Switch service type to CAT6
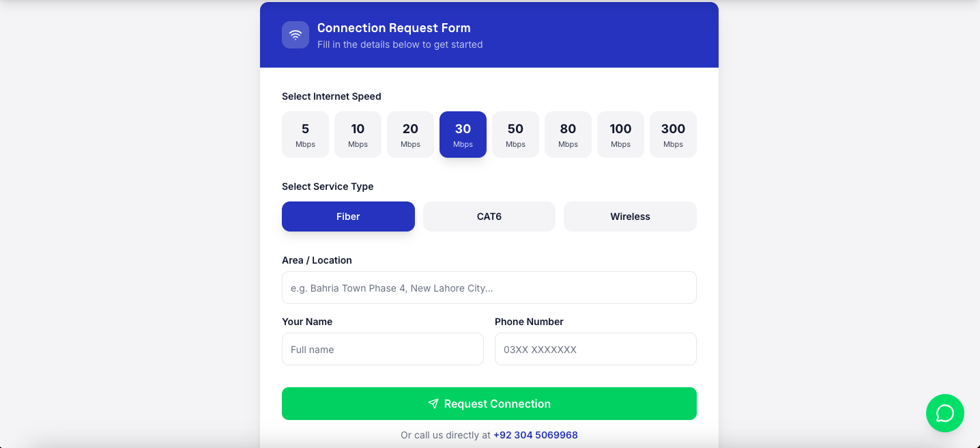 [489, 216]
